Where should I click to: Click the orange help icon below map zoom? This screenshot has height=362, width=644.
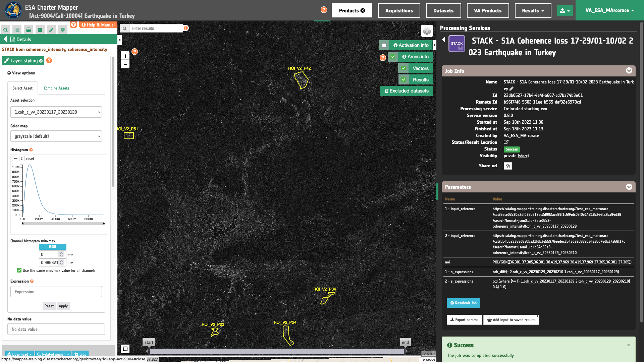pos(135,52)
